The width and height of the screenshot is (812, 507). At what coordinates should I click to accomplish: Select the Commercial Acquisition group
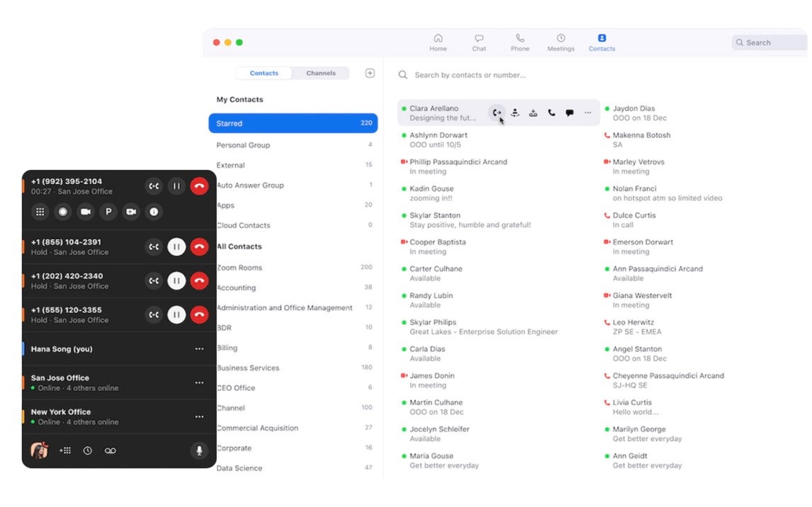295,428
